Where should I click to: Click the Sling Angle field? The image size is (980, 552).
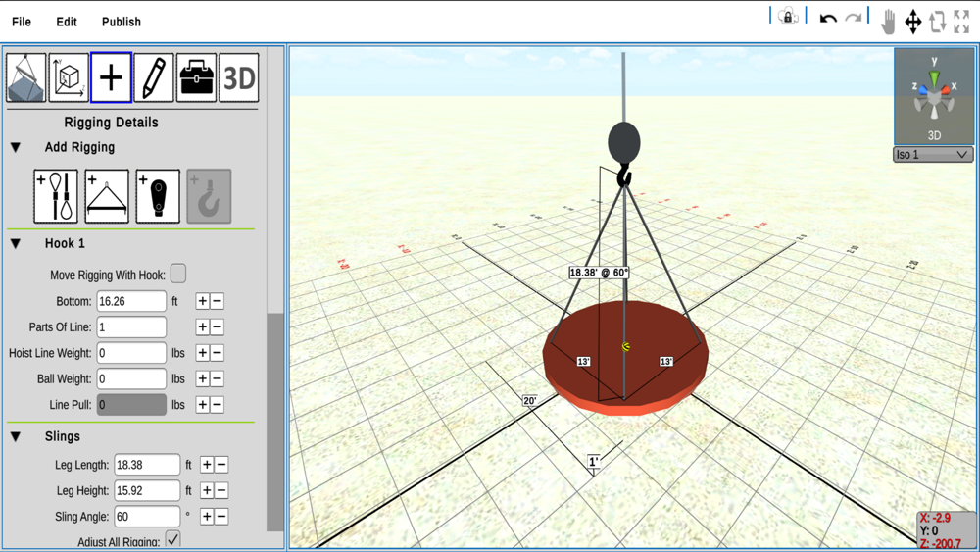[147, 517]
